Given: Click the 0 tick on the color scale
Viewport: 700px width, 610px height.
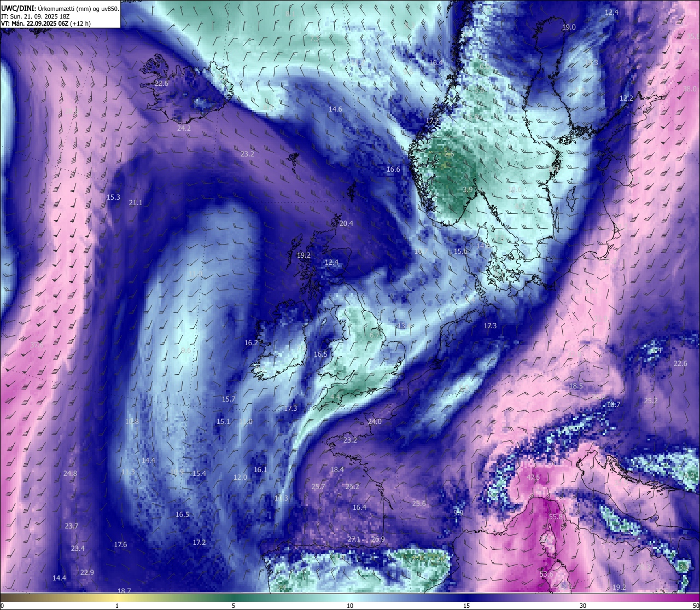Looking at the screenshot, I should point(2,606).
